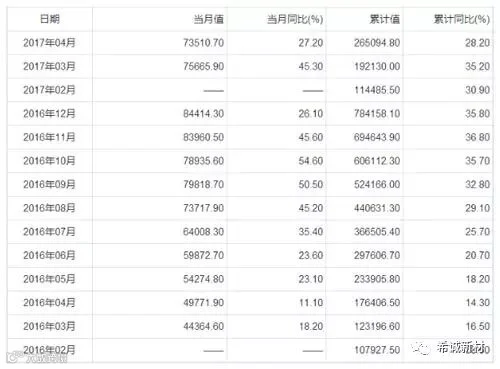This screenshot has height=369, width=500.
Task: Click cumulative value 366505.40
Action: coord(377,232)
